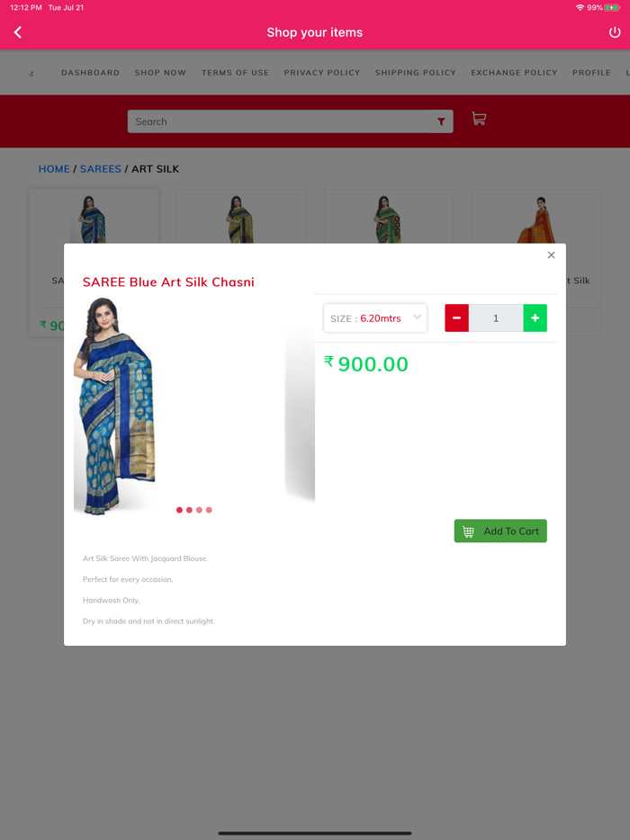Viewport: 630px width, 840px height.
Task: Go to SHOP NOW menu
Action: [x=160, y=72]
